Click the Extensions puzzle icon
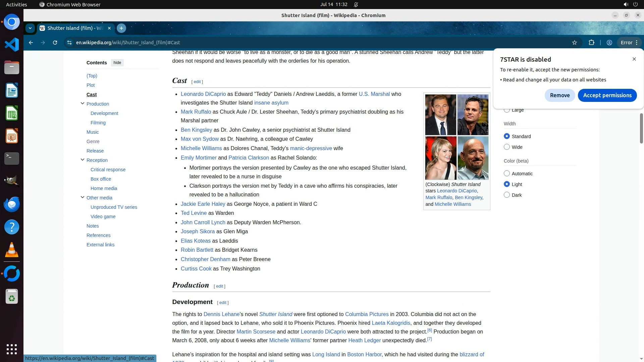Screen dimensions: 644x362 [x=591, y=43]
